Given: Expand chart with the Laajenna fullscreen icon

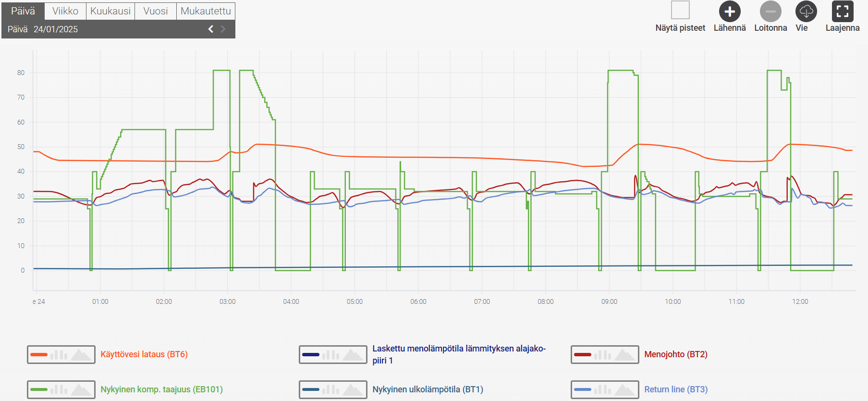Looking at the screenshot, I should pyautogui.click(x=843, y=12).
